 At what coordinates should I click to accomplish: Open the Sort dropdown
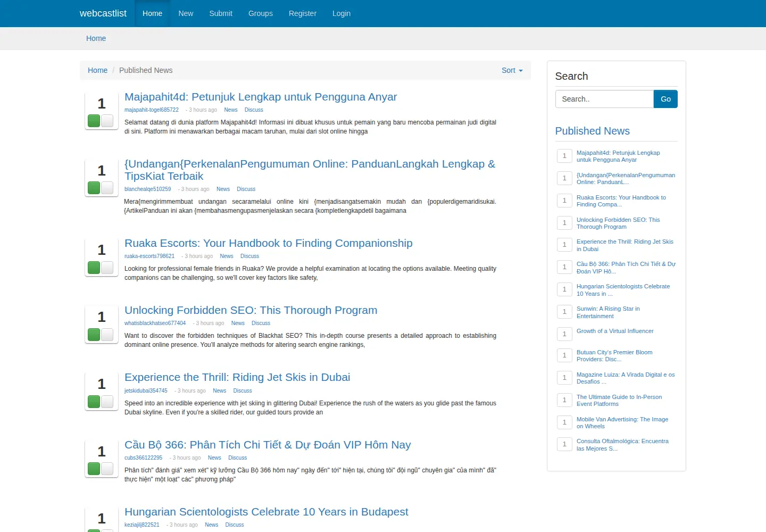[x=512, y=70]
